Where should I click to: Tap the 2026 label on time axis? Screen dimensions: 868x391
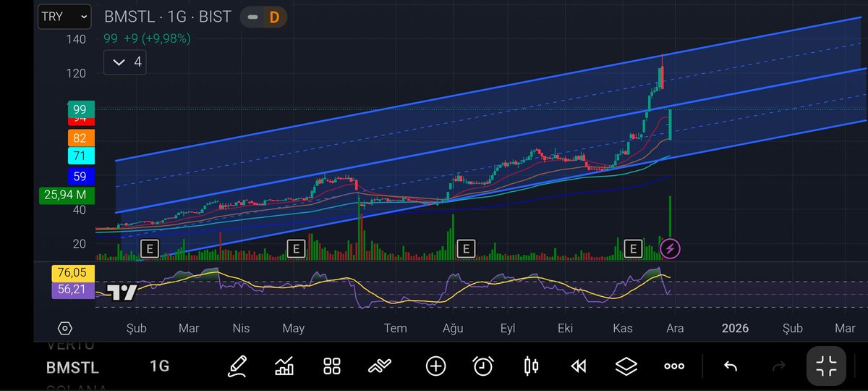pyautogui.click(x=735, y=329)
